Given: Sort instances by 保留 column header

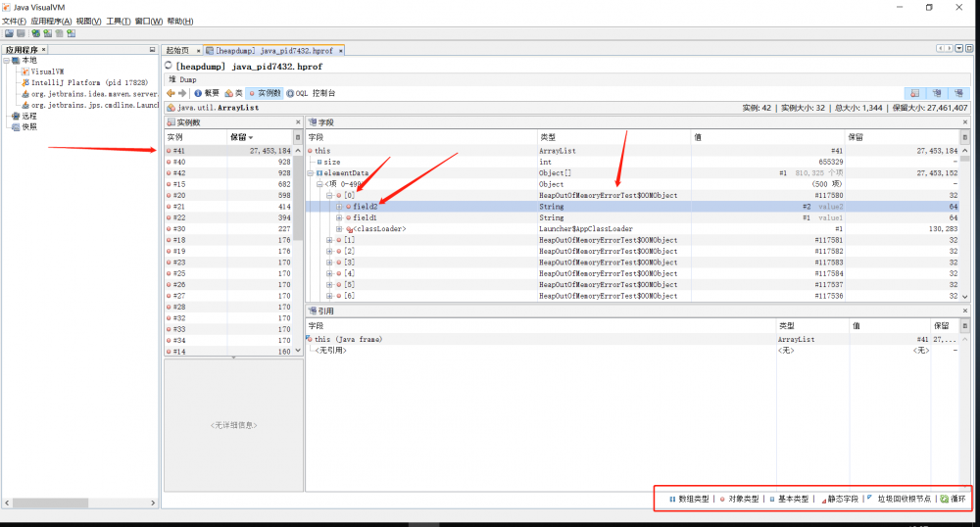Looking at the screenshot, I should coord(260,137).
